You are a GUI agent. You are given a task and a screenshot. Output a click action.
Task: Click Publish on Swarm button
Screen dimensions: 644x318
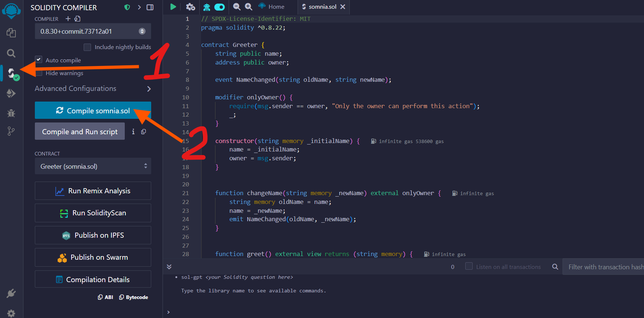pos(93,257)
